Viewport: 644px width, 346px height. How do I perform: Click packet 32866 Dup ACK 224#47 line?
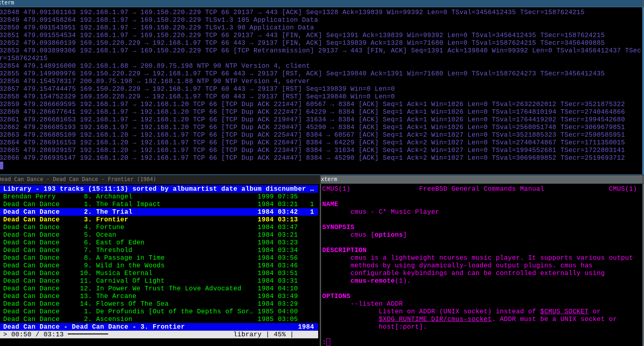pyautogui.click(x=313, y=158)
